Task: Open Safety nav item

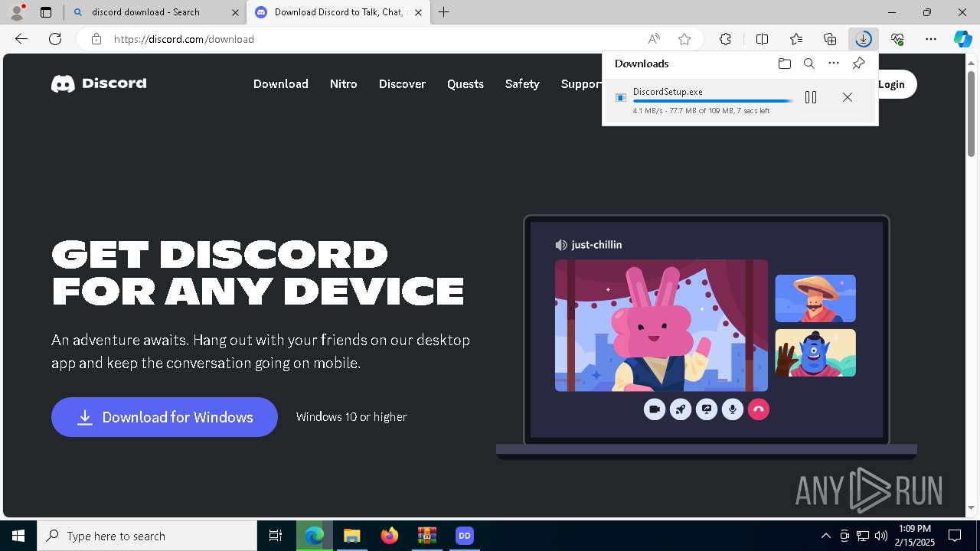Action: pos(522,84)
